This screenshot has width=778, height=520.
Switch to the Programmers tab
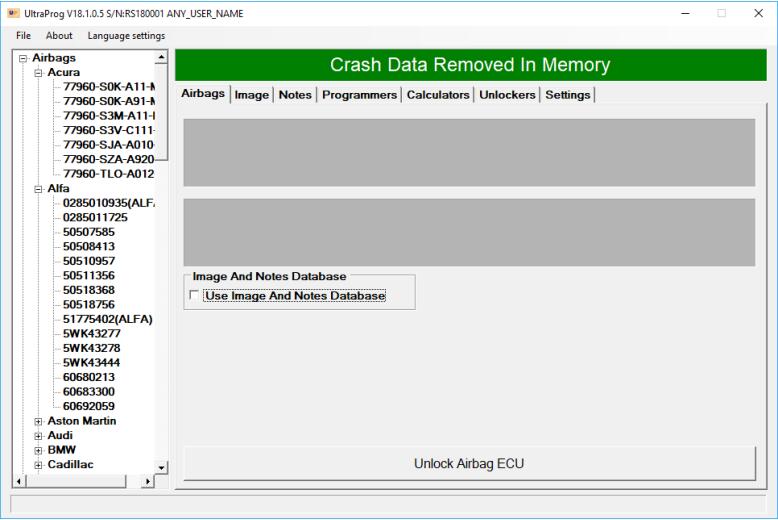click(x=359, y=95)
